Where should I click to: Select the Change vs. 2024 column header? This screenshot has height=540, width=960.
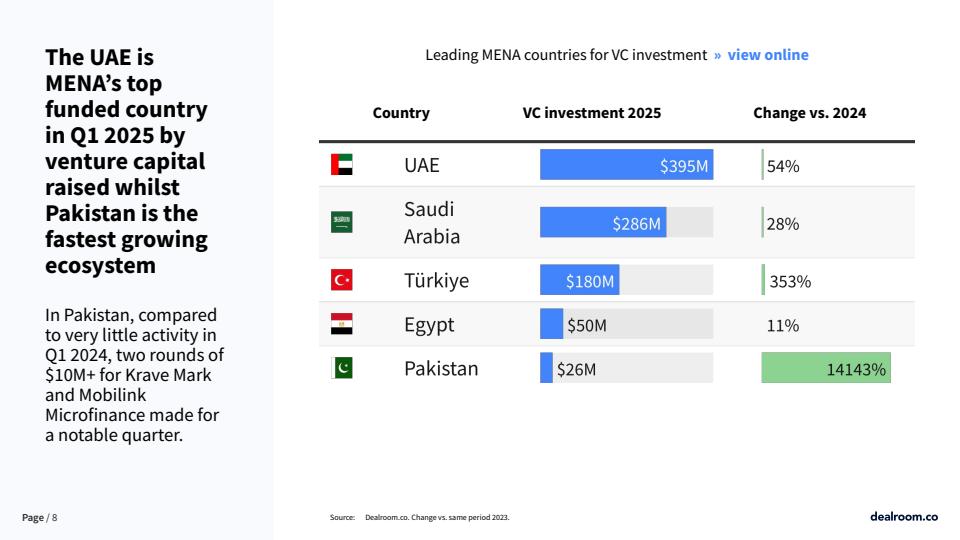809,113
